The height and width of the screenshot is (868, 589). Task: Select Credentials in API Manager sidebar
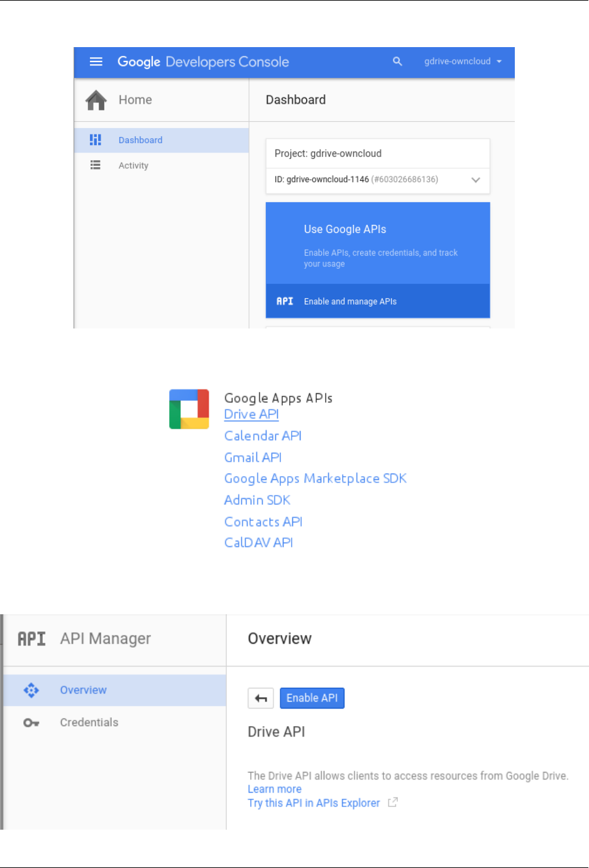(89, 722)
